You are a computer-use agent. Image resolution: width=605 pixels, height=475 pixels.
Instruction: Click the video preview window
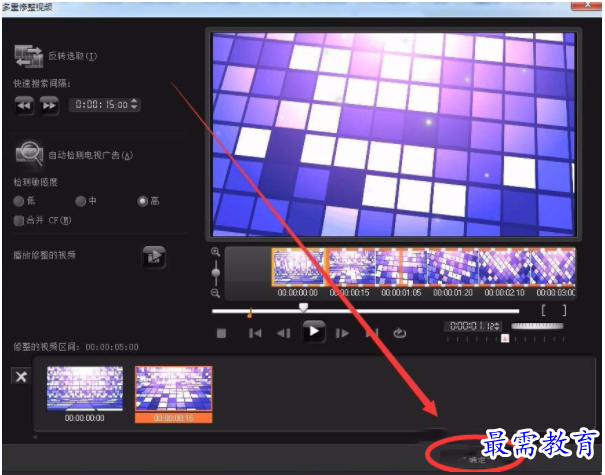394,134
